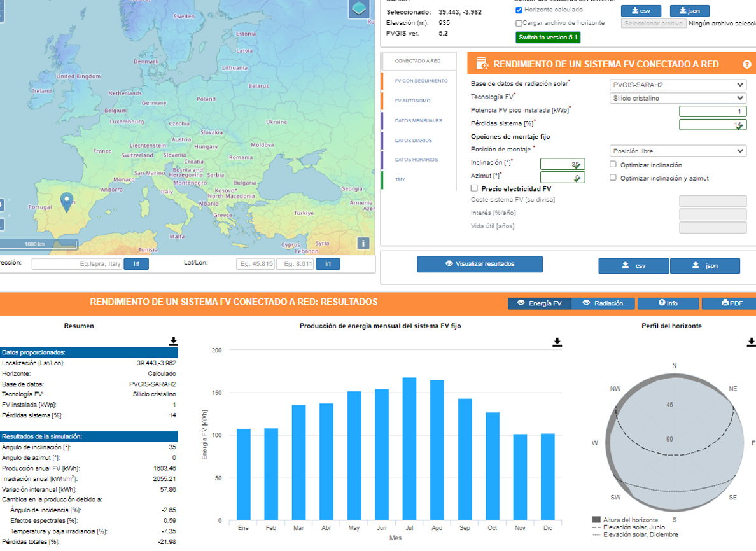Image resolution: width=756 pixels, height=551 pixels.
Task: Enable Optimizar inclinación checkbox
Action: (x=613, y=164)
